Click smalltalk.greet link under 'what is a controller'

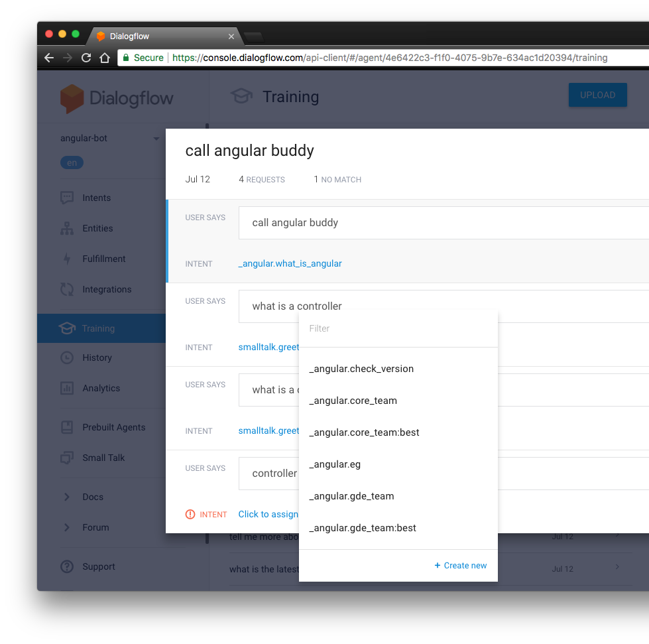click(268, 347)
